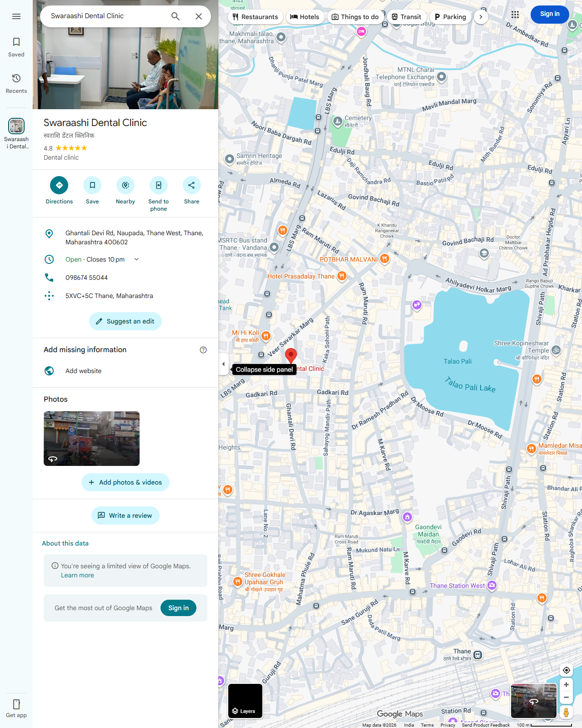Screen dimensions: 582x728
Task: Open help icon for missing information
Action: click(x=203, y=350)
